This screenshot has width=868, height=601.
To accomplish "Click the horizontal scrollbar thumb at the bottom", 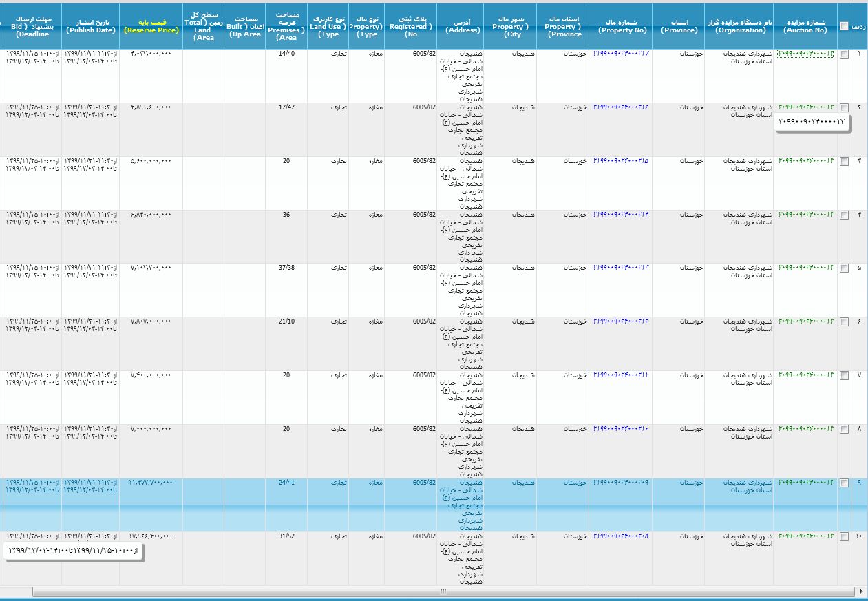I will pyautogui.click(x=443, y=591).
